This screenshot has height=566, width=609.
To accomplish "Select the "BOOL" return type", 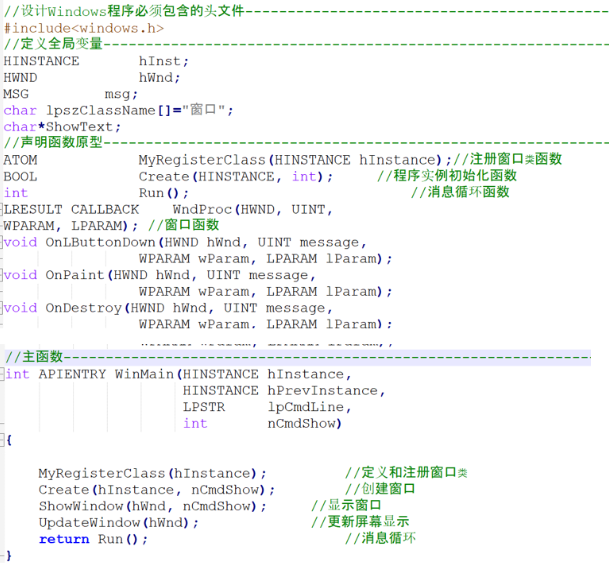I will [20, 177].
